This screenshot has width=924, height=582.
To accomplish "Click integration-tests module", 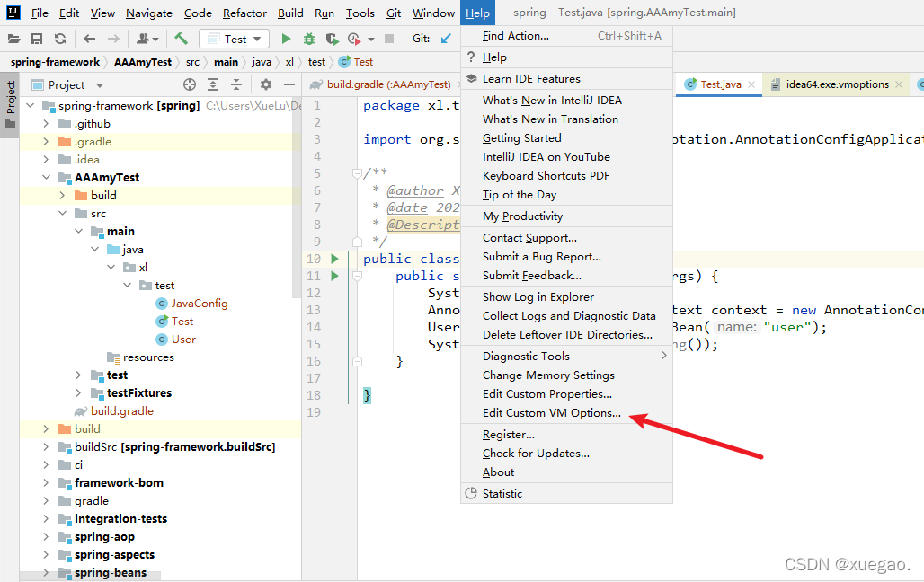I will (x=120, y=519).
